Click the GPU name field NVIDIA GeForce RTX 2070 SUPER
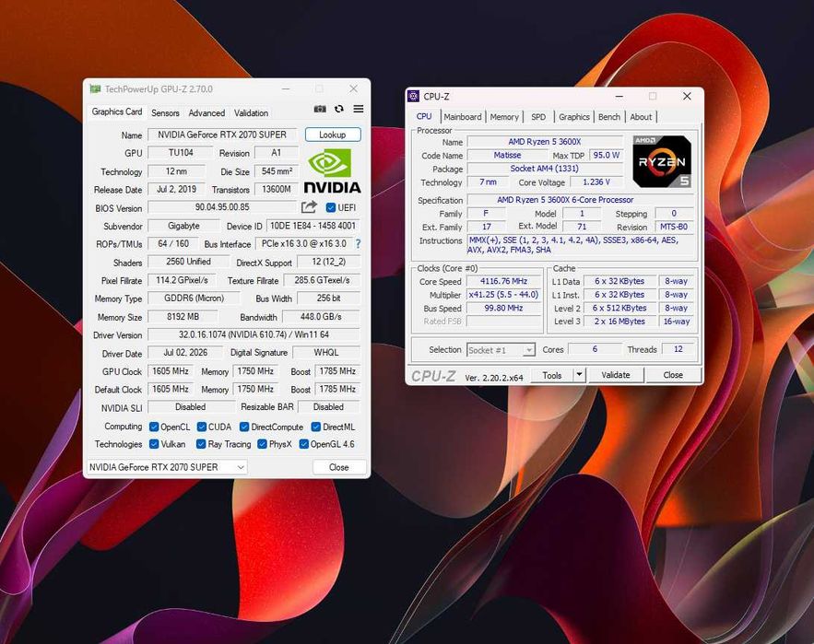814x644 pixels. 222,135
